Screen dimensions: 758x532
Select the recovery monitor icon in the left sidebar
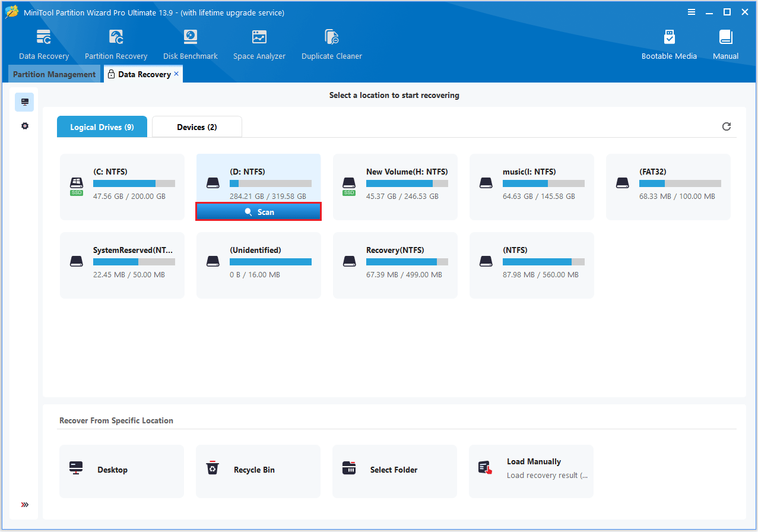[24, 102]
